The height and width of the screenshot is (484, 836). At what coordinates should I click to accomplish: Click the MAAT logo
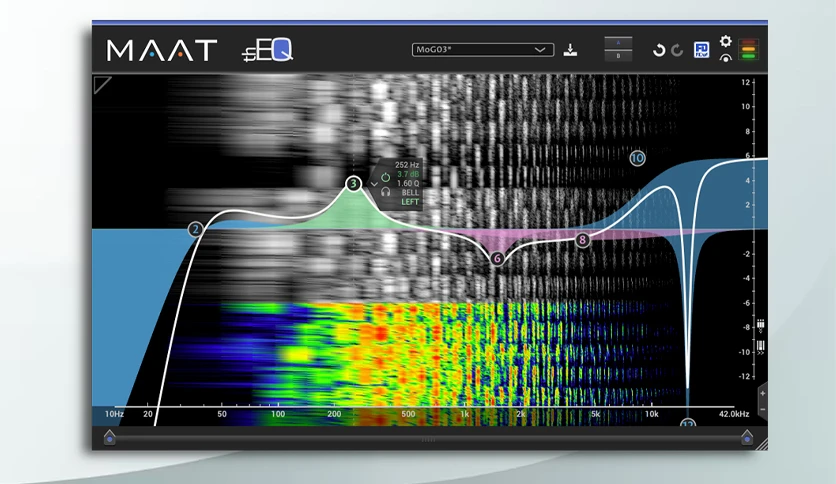162,50
